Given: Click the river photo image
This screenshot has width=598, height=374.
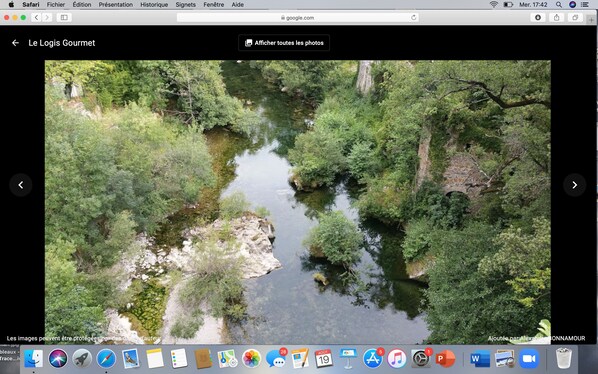Looking at the screenshot, I should 297,202.
